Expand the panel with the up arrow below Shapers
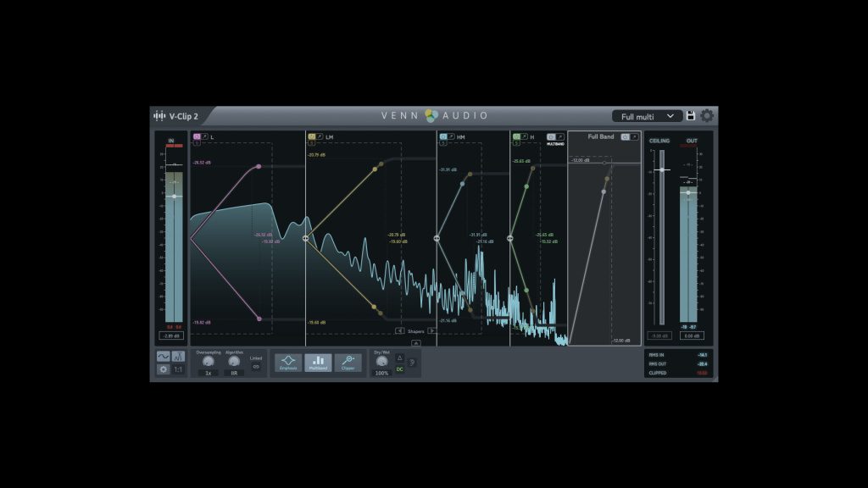This screenshot has width=868, height=488. coord(415,343)
